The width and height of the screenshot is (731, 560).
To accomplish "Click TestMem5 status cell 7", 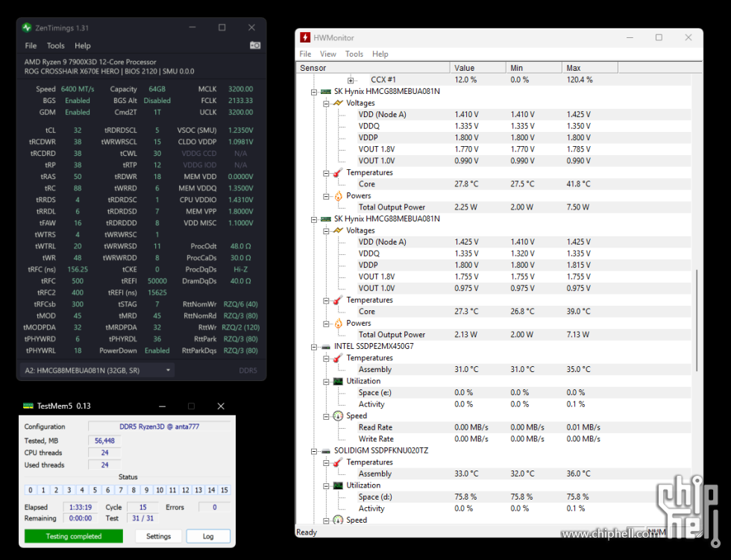I will 121,490.
